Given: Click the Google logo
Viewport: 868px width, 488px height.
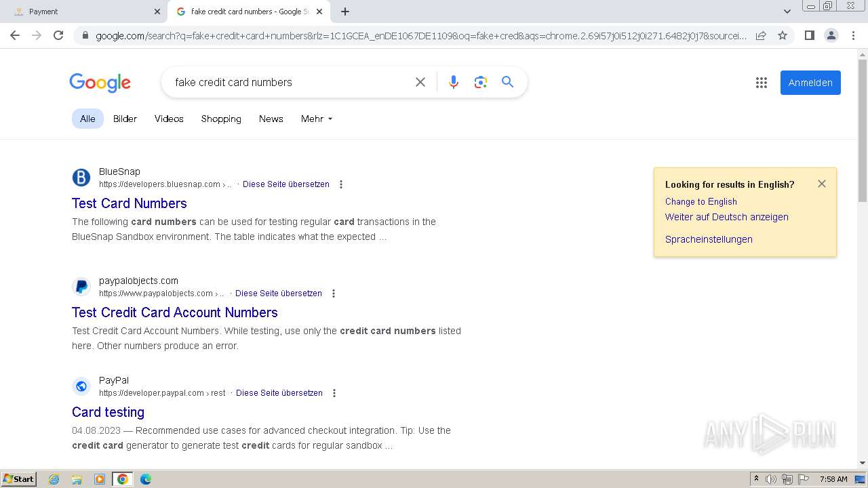Looking at the screenshot, I should pyautogui.click(x=100, y=83).
